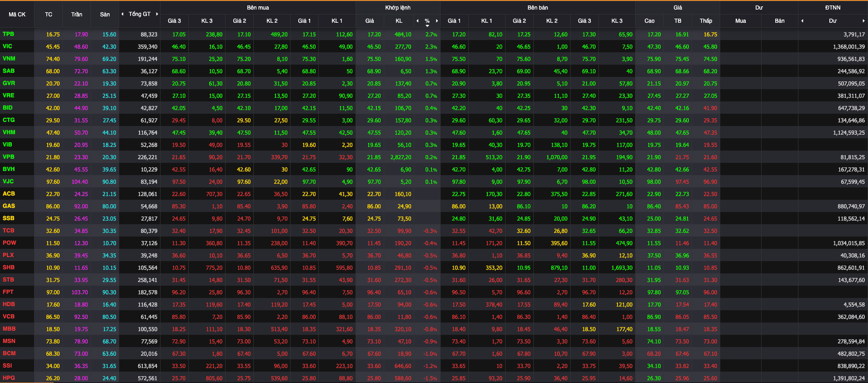The width and height of the screenshot is (868, 383).
Task: Click the Tổng GT column header
Action: pos(140,14)
